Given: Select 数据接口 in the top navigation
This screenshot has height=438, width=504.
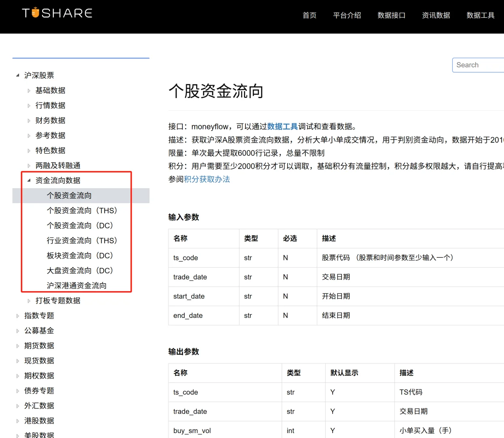Looking at the screenshot, I should tap(391, 15).
